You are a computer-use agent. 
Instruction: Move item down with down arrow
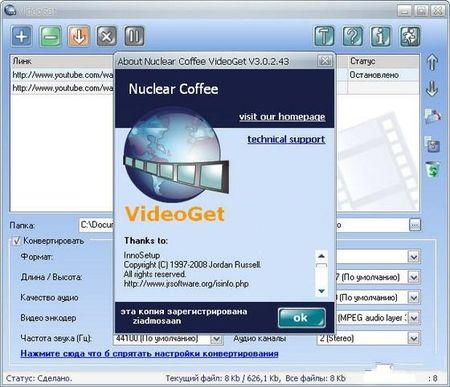[x=432, y=89]
